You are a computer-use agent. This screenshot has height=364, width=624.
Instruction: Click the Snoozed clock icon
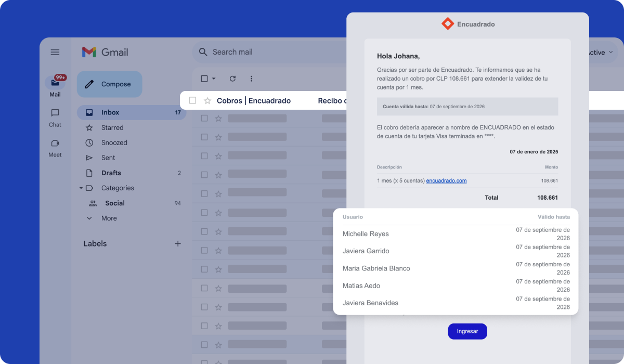tap(89, 142)
